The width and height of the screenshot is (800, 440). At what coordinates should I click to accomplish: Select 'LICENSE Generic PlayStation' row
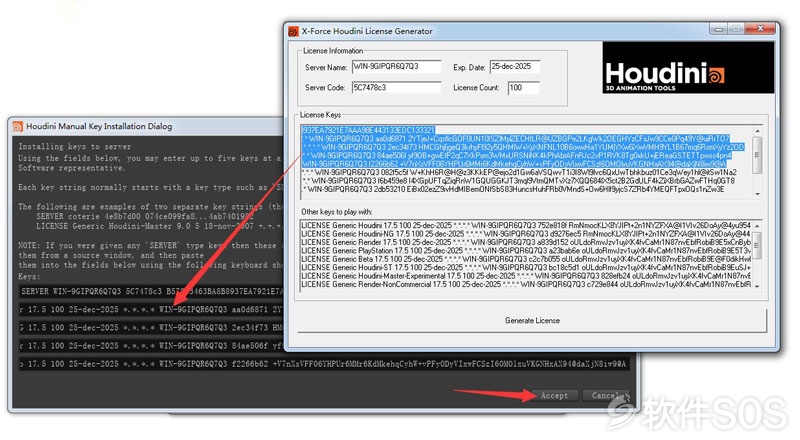point(526,251)
